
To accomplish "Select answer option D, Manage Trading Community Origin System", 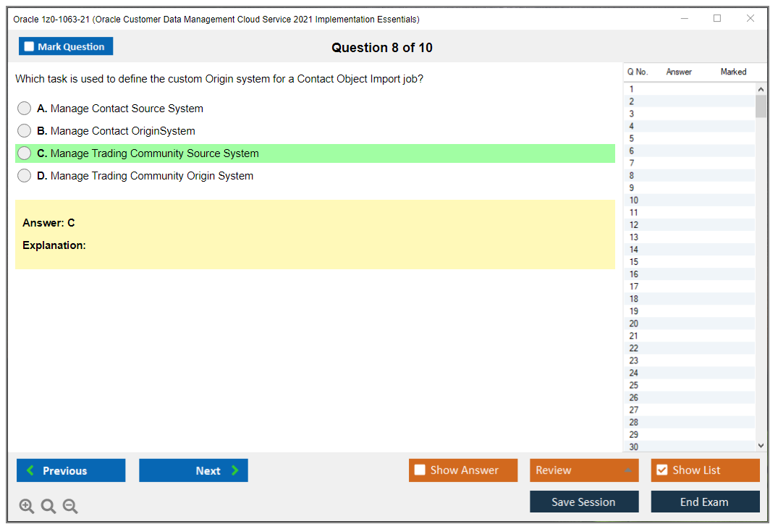I will 24,175.
